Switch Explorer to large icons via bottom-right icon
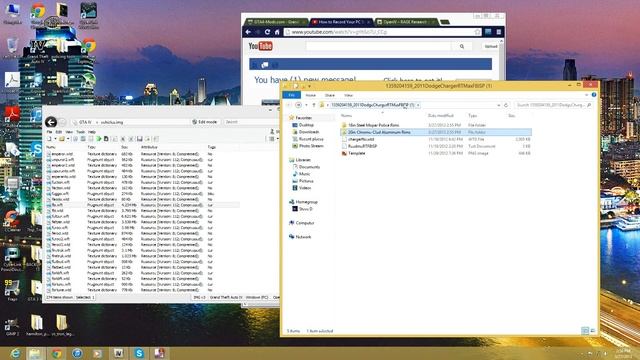640x360 pixels. tap(593, 331)
